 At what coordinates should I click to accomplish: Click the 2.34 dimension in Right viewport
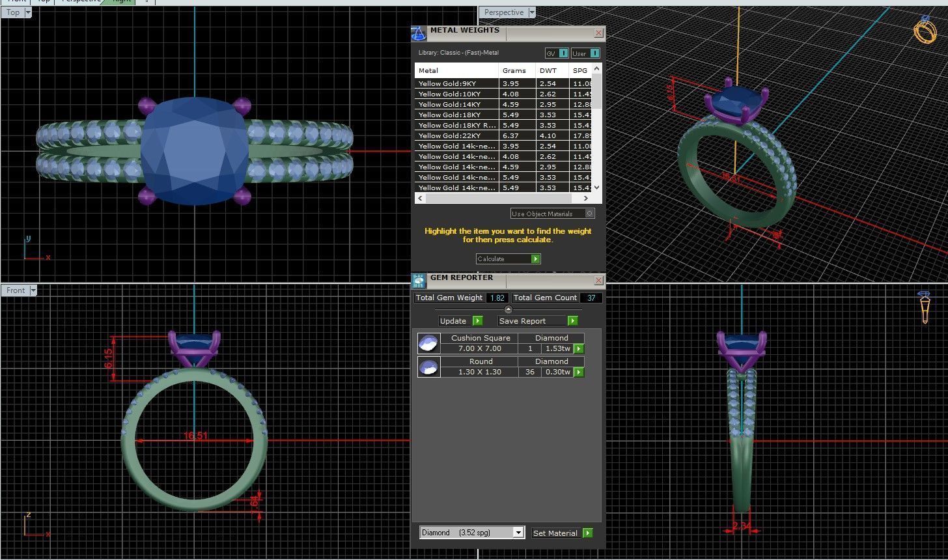742,525
